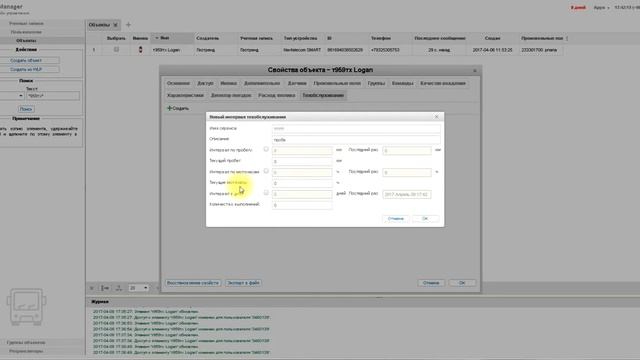
Task: Switch to the Качество вождения tab
Action: (x=443, y=83)
